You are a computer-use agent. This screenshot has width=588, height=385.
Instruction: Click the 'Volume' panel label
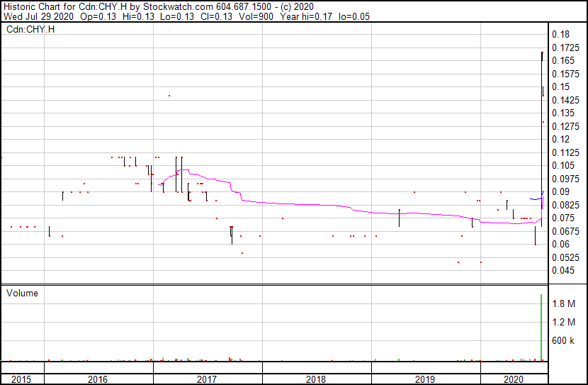[22, 293]
